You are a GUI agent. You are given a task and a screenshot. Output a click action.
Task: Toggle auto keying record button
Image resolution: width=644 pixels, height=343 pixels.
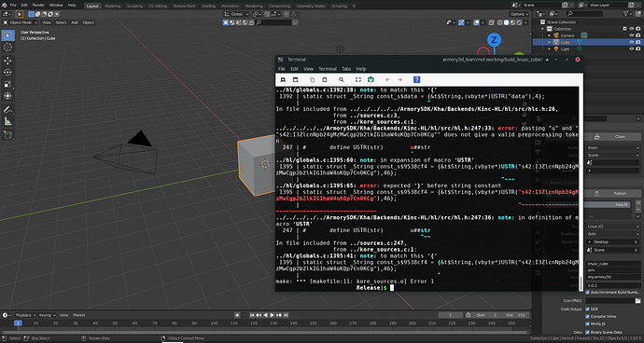237,315
